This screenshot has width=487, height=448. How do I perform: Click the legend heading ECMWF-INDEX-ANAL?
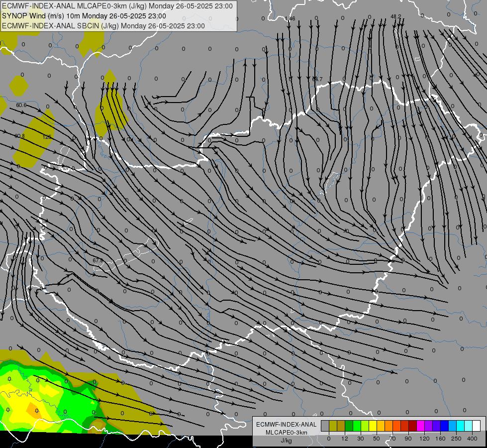click(x=286, y=425)
